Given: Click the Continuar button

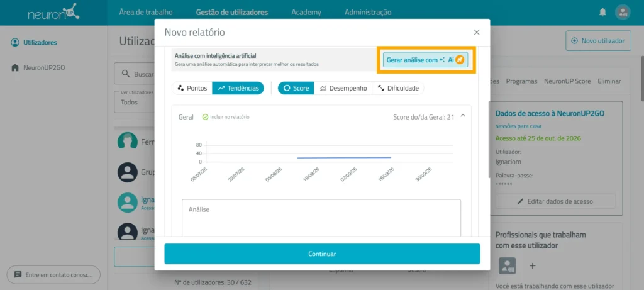Looking at the screenshot, I should [x=322, y=254].
